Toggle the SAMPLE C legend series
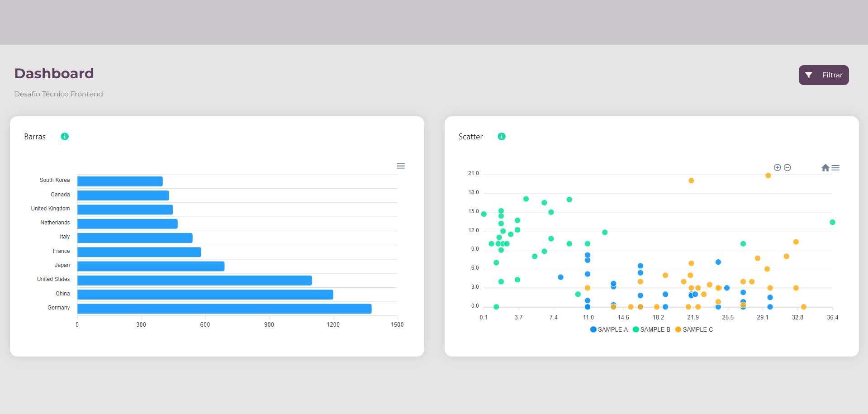868x414 pixels. 694,329
